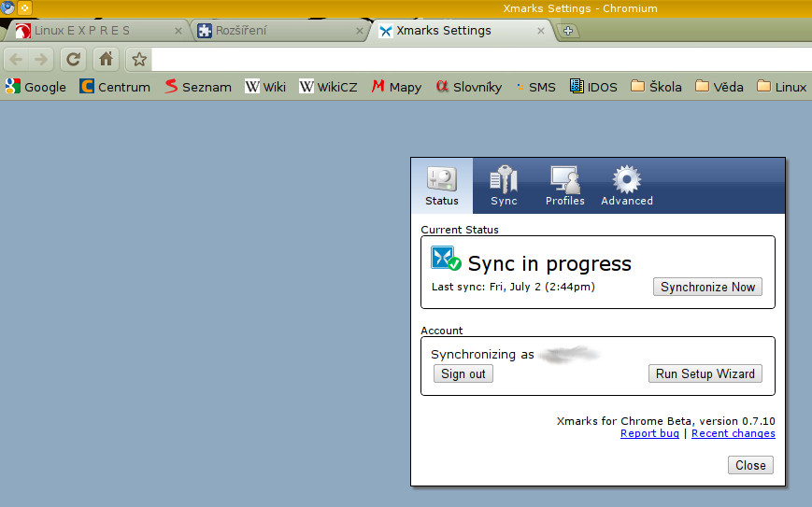This screenshot has width=812, height=507.
Task: Switch to the Rozšíření browser tab
Action: [279, 31]
